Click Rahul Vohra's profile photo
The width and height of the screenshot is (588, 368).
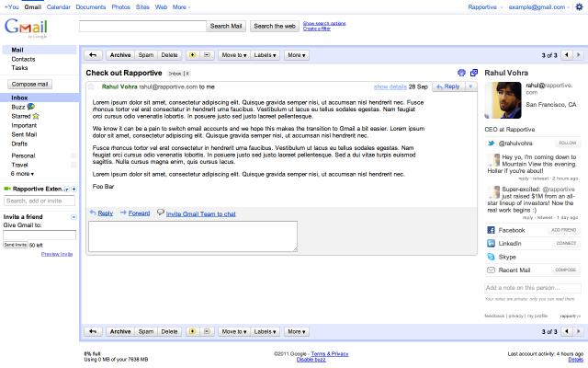(503, 100)
